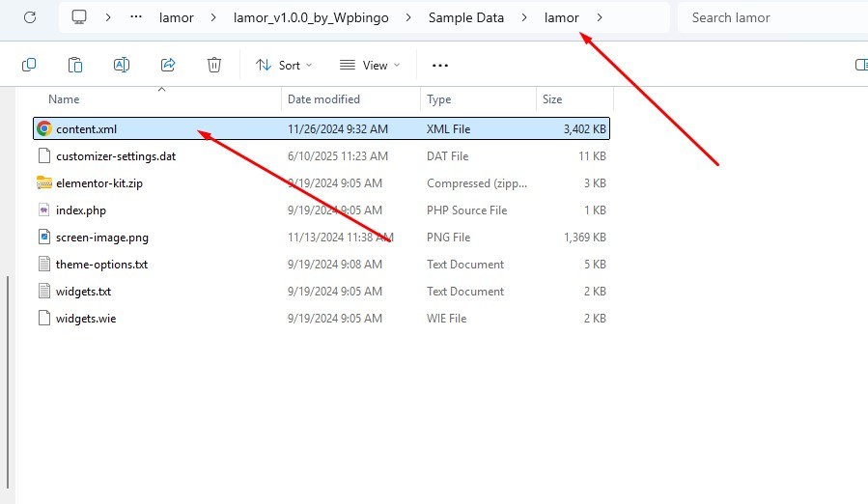Click the Compressed (zipp... type cell
Image resolution: width=868 pixels, height=504 pixels.
[x=477, y=183]
